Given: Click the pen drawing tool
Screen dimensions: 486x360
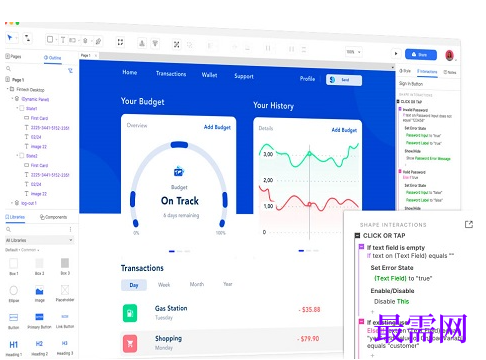Looking at the screenshot, I should click(98, 41).
